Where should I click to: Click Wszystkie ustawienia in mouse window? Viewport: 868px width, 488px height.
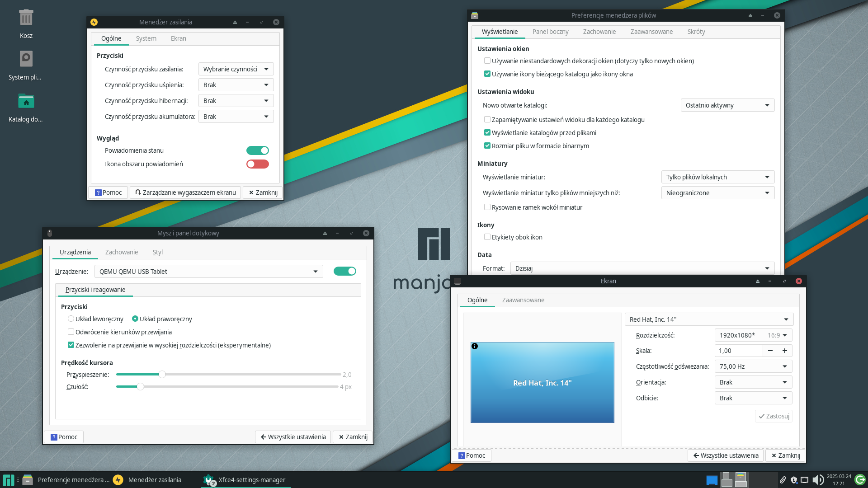point(293,437)
